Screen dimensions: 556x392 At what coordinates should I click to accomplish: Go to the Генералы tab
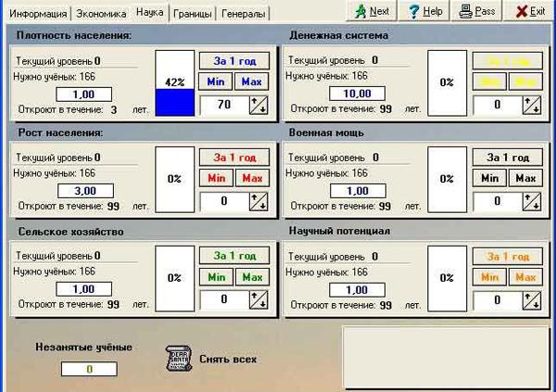[x=244, y=14]
